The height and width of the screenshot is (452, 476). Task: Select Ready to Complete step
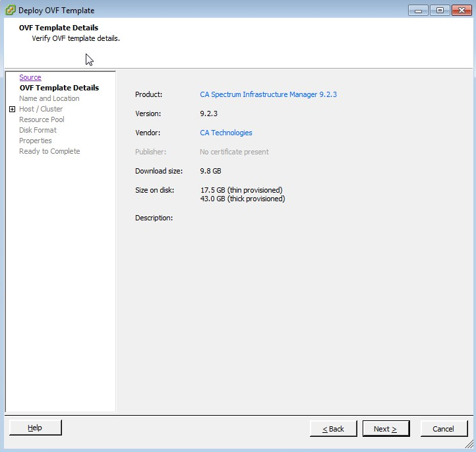[x=49, y=151]
